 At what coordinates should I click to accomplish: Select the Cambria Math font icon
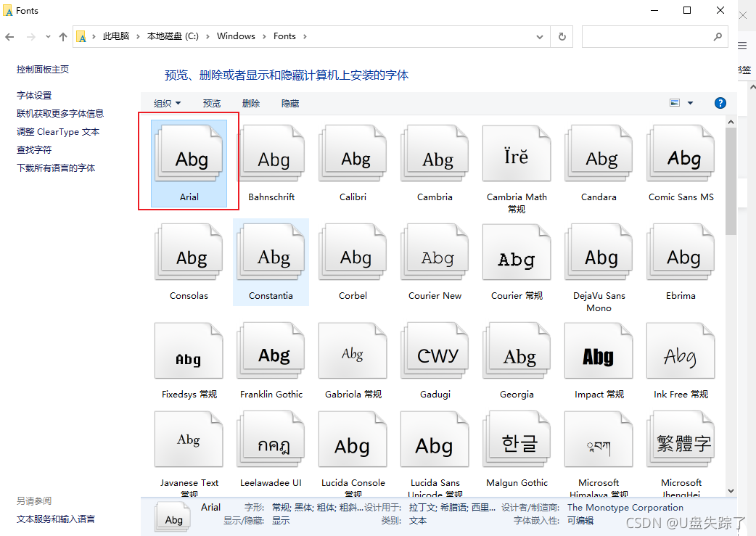(517, 153)
